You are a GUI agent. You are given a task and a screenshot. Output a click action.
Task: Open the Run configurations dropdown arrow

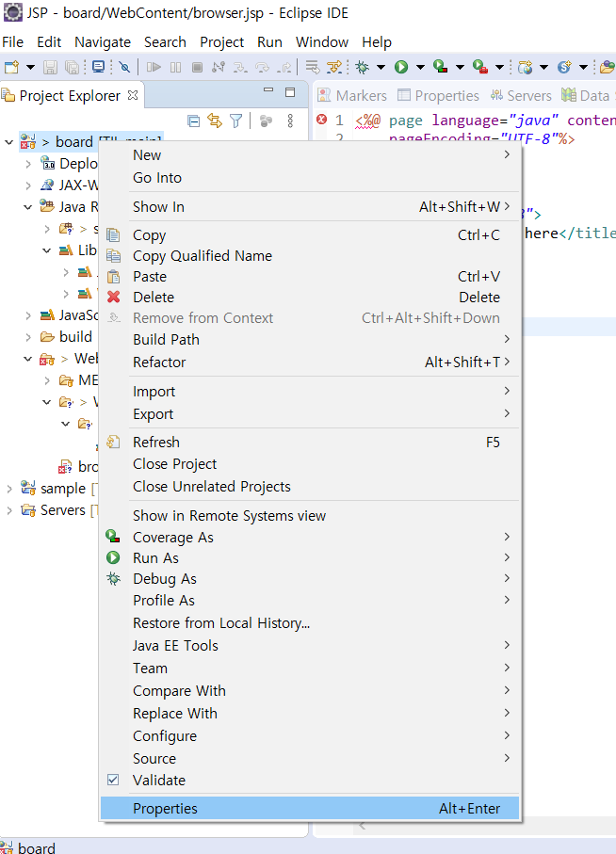coord(420,68)
